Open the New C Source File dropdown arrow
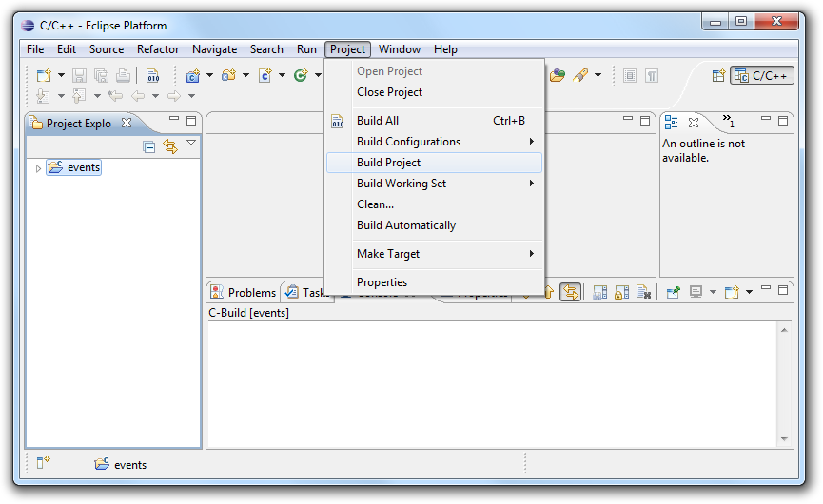This screenshot has width=823, height=504. (x=282, y=75)
